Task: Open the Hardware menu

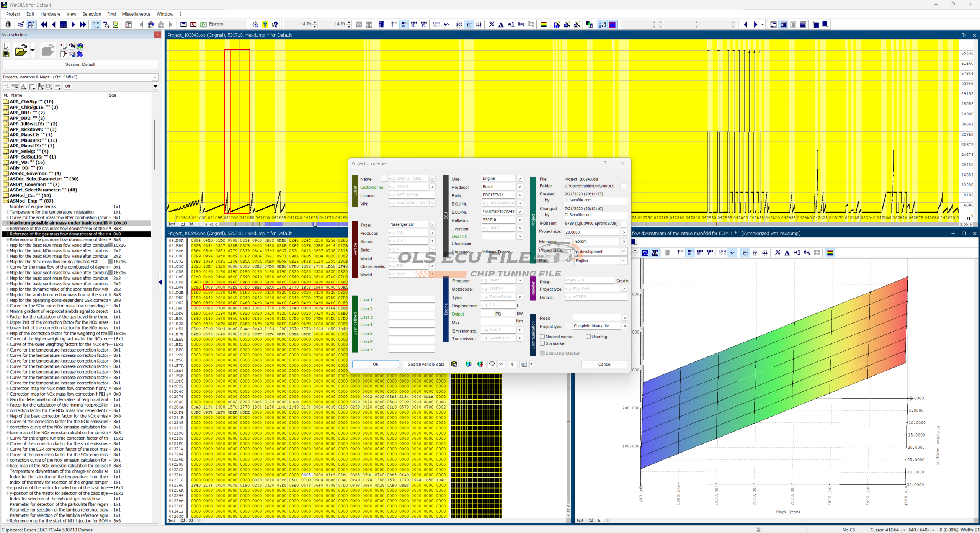Action: point(50,14)
